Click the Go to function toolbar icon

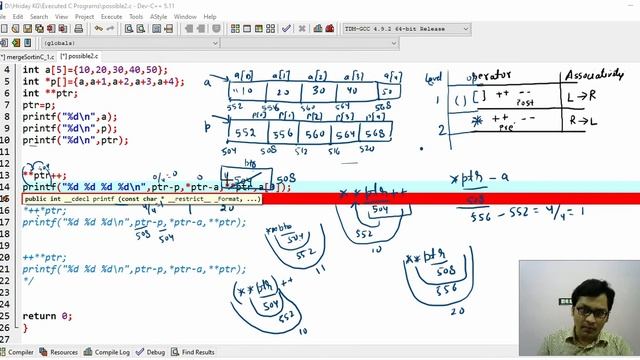[x=157, y=29]
